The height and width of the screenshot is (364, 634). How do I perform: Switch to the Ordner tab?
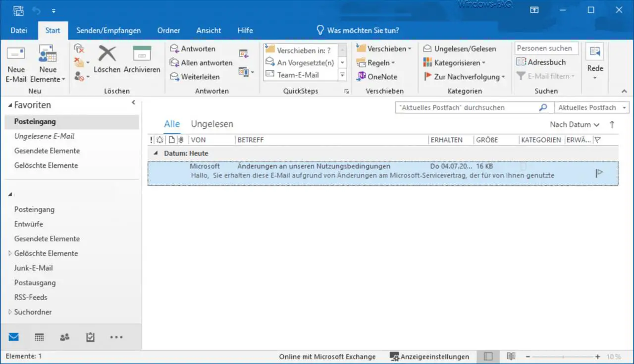pyautogui.click(x=169, y=30)
